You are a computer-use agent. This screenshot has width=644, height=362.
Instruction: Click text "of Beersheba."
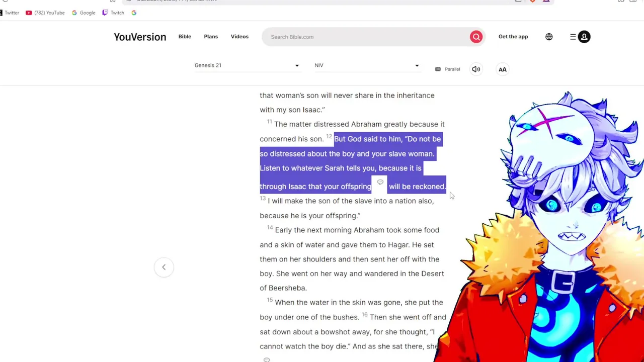pyautogui.click(x=283, y=288)
